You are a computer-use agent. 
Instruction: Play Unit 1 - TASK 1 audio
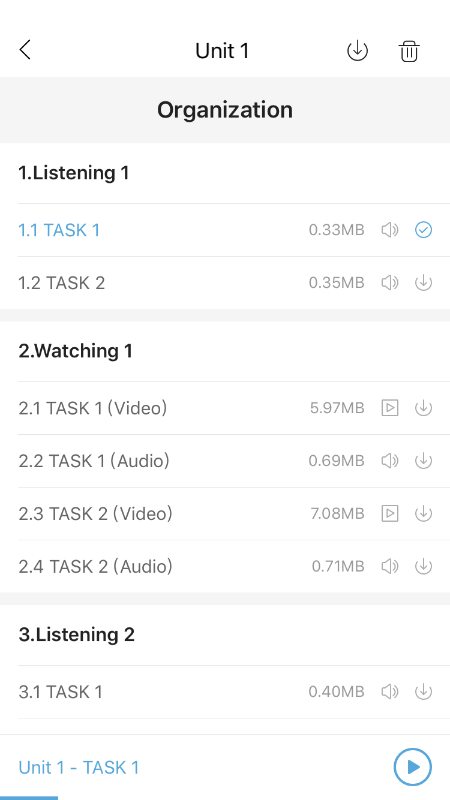pos(413,767)
